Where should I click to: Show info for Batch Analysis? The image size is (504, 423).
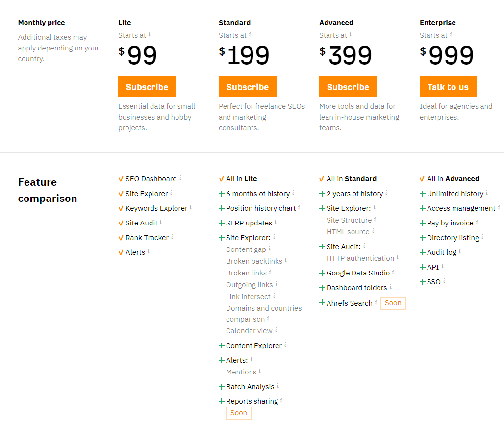277,385
